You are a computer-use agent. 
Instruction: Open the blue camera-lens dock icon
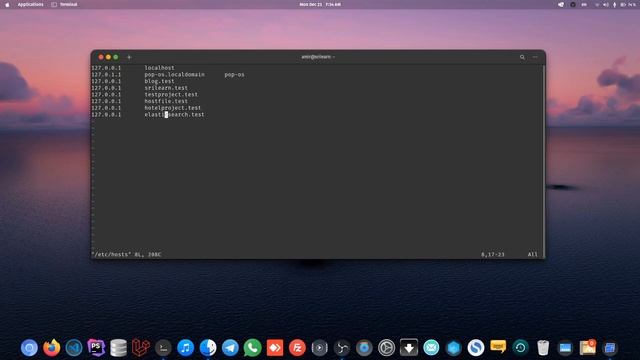click(364, 348)
